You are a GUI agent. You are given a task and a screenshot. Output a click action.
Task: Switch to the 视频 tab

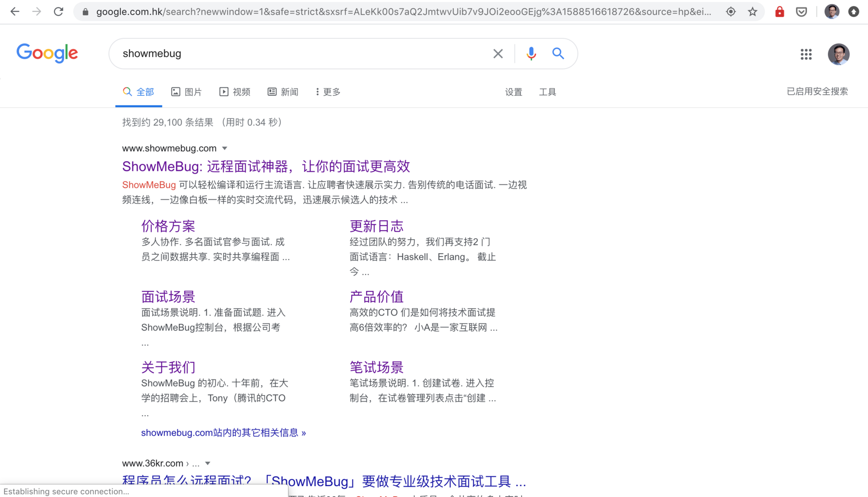(x=235, y=92)
